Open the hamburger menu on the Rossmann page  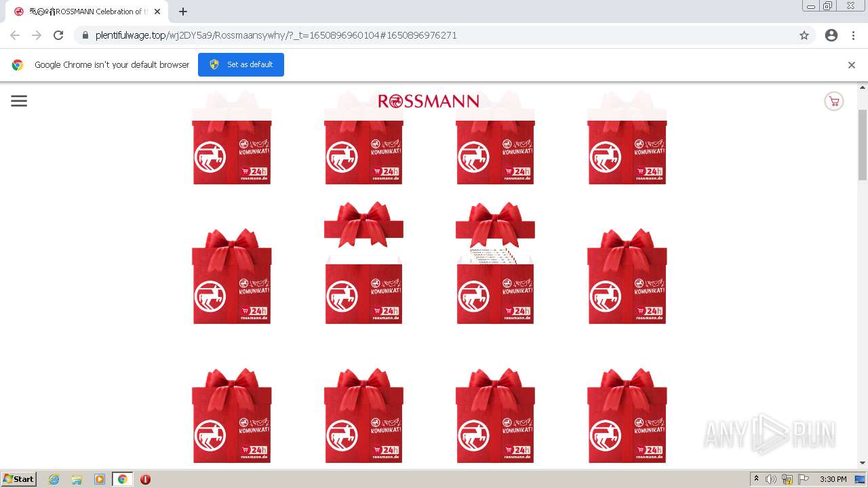[x=19, y=101]
